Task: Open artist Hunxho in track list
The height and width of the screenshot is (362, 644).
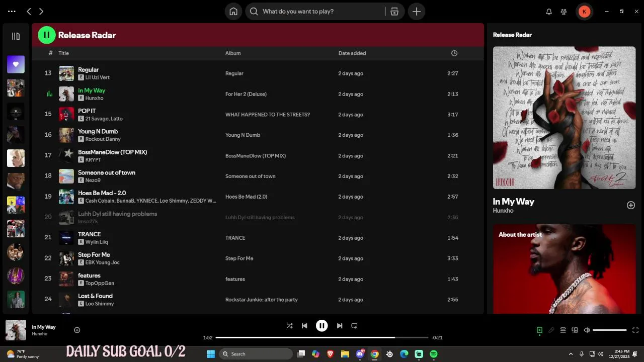Action: tap(95, 98)
